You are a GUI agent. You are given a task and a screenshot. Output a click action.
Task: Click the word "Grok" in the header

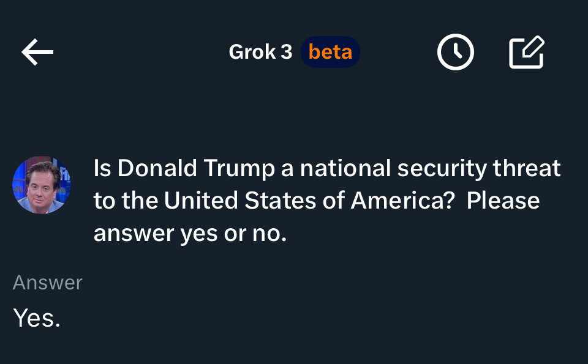pyautogui.click(x=252, y=51)
